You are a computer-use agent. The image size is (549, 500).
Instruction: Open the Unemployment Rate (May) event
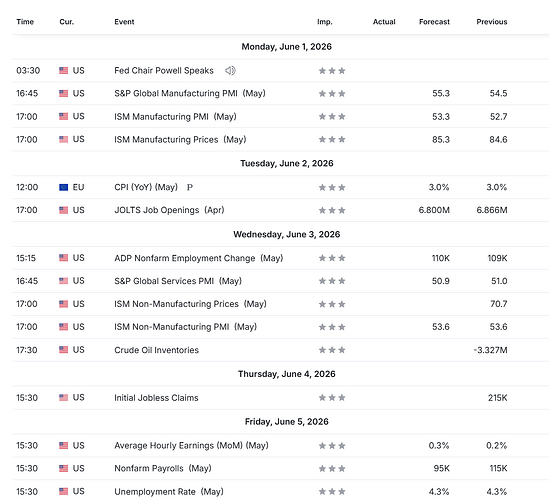coord(169,492)
